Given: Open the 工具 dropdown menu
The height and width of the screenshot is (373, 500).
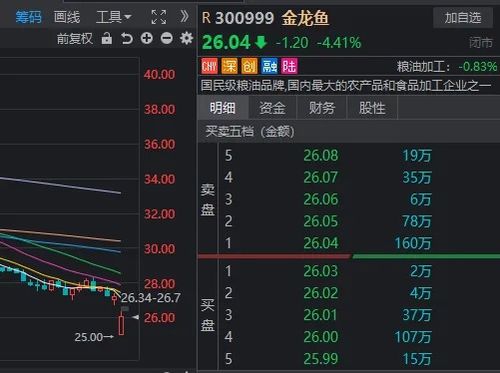Looking at the screenshot, I should [x=113, y=17].
